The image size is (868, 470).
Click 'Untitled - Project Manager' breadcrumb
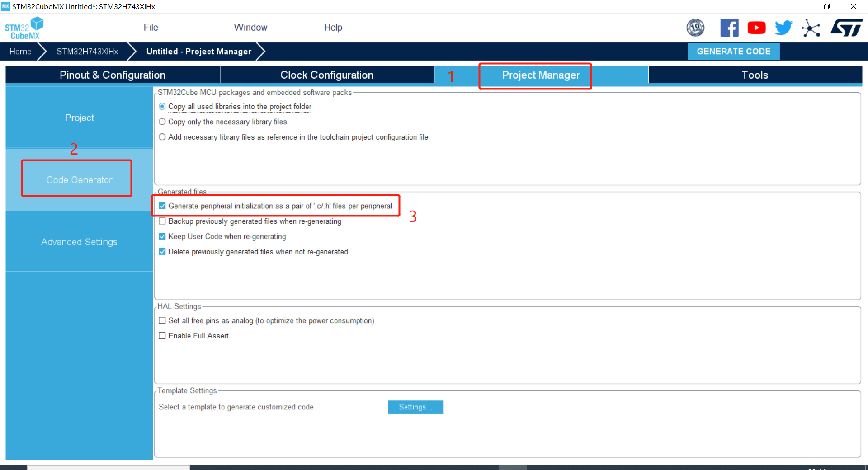199,52
